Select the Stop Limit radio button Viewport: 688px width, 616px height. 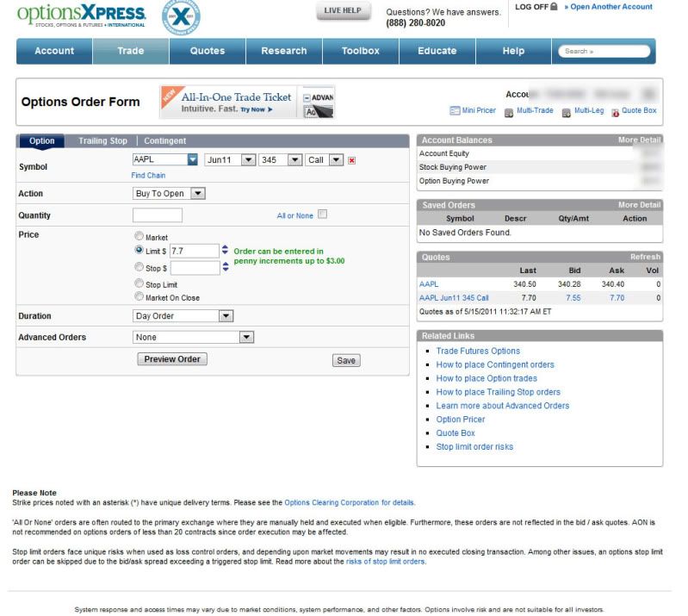point(139,283)
